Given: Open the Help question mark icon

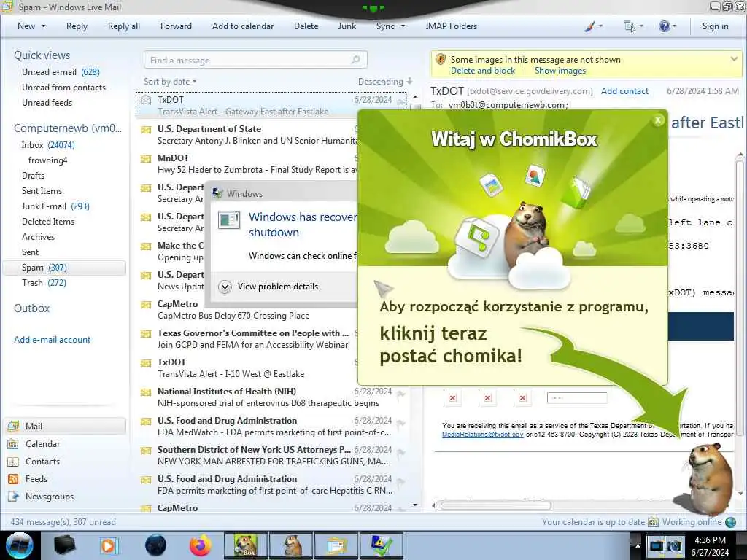Looking at the screenshot, I should coord(664,27).
